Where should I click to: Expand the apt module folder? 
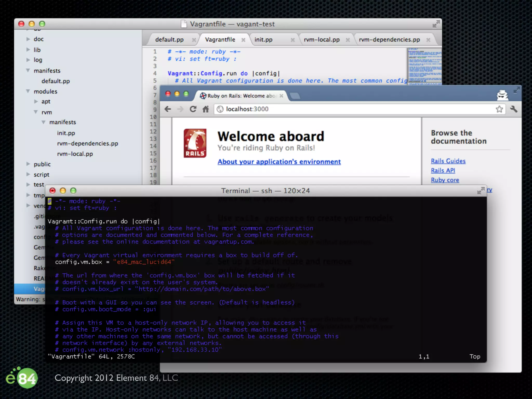(36, 102)
